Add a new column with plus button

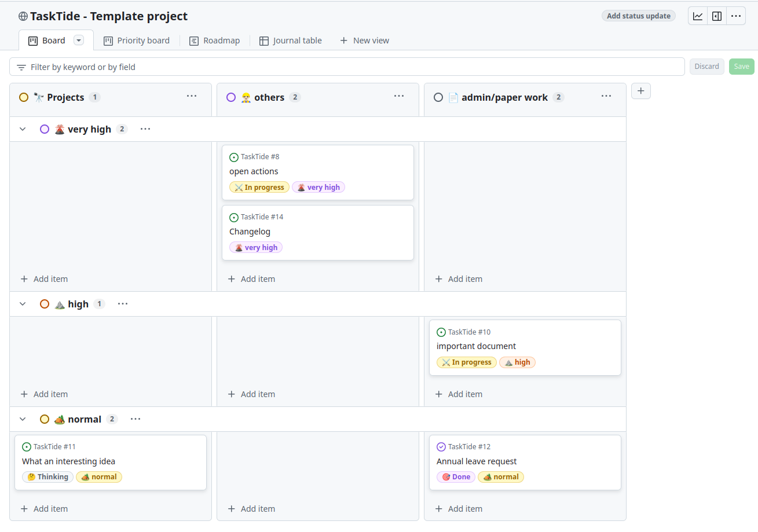(x=641, y=91)
